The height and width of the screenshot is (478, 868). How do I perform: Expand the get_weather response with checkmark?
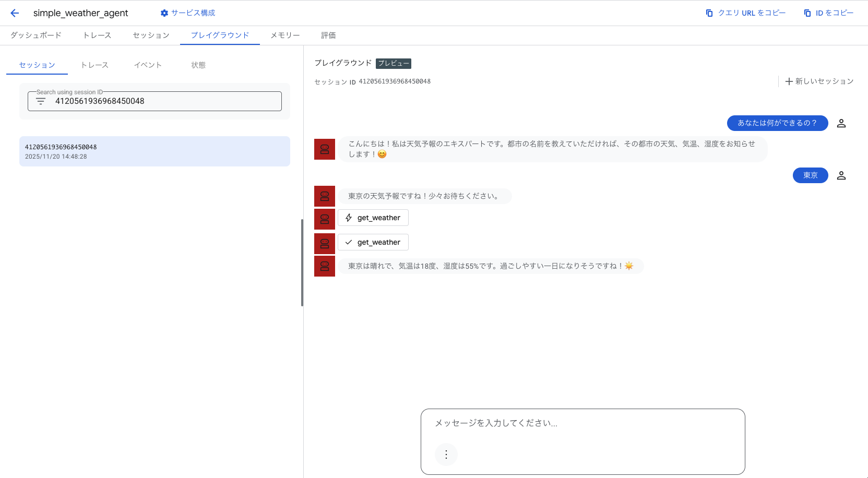(x=373, y=242)
